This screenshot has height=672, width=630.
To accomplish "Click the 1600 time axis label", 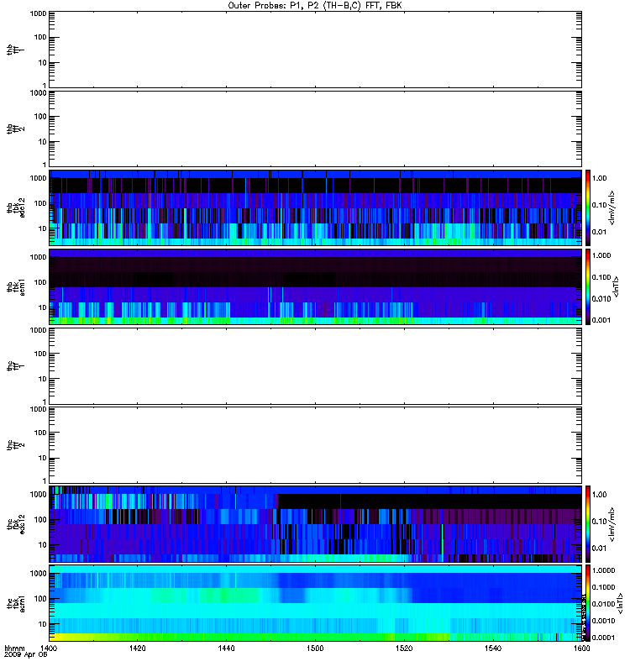I will coord(581,648).
